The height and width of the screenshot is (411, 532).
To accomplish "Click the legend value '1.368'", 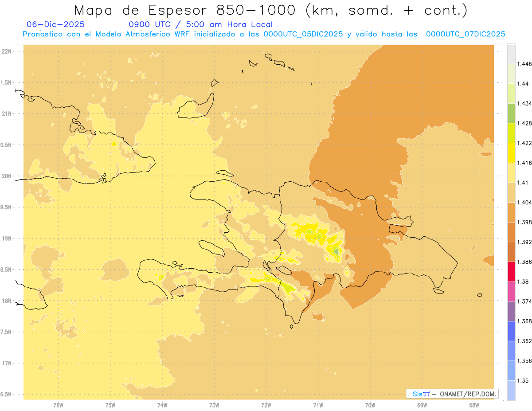I will [x=525, y=321].
